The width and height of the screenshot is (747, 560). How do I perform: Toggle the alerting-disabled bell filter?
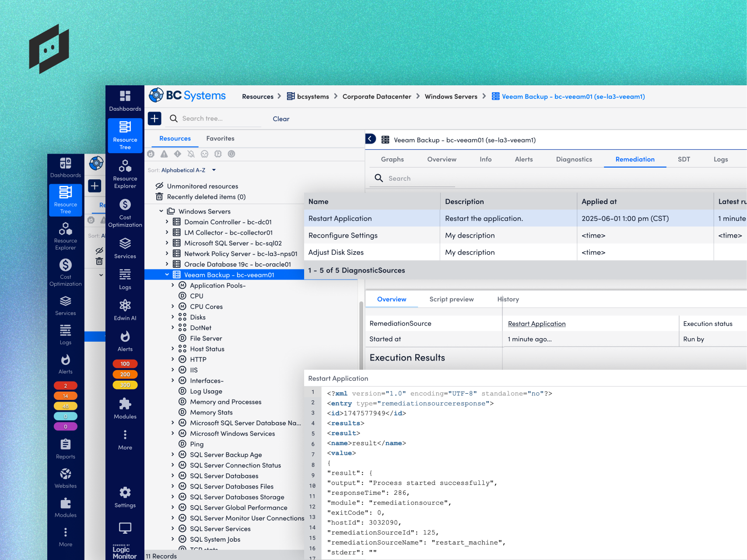[x=190, y=154]
